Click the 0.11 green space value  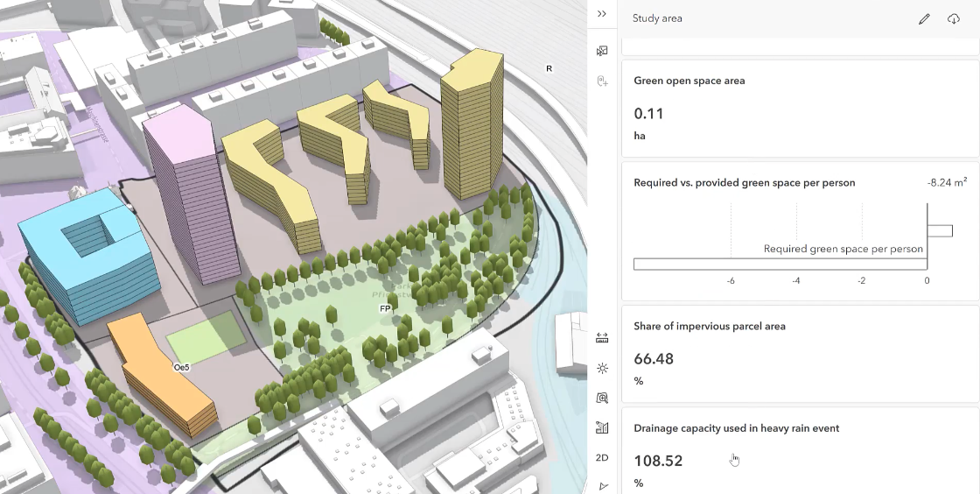click(x=648, y=114)
